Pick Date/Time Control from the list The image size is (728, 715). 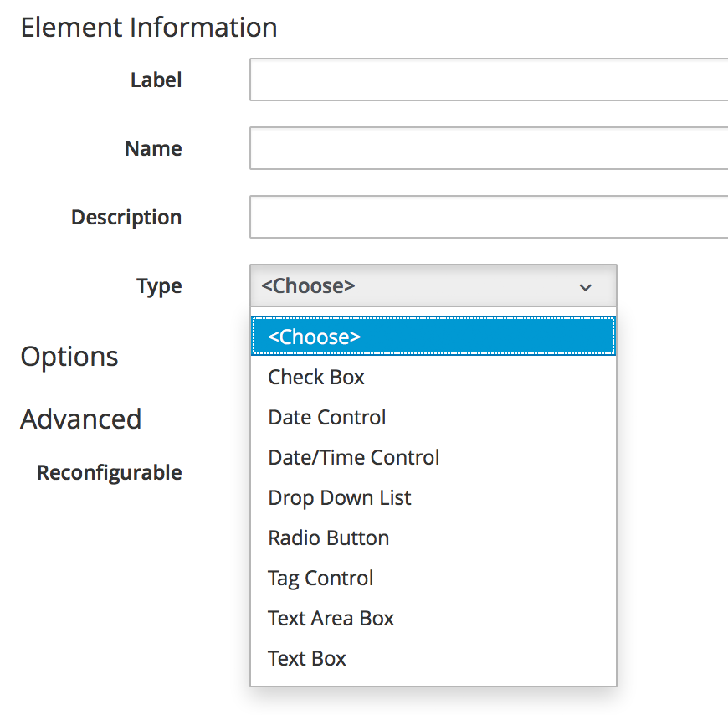tap(353, 457)
